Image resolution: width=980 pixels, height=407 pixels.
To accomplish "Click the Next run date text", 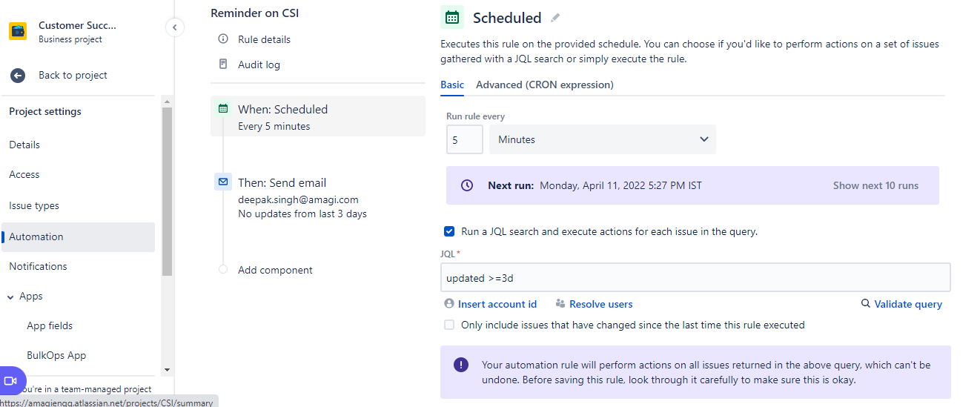I will click(x=620, y=185).
